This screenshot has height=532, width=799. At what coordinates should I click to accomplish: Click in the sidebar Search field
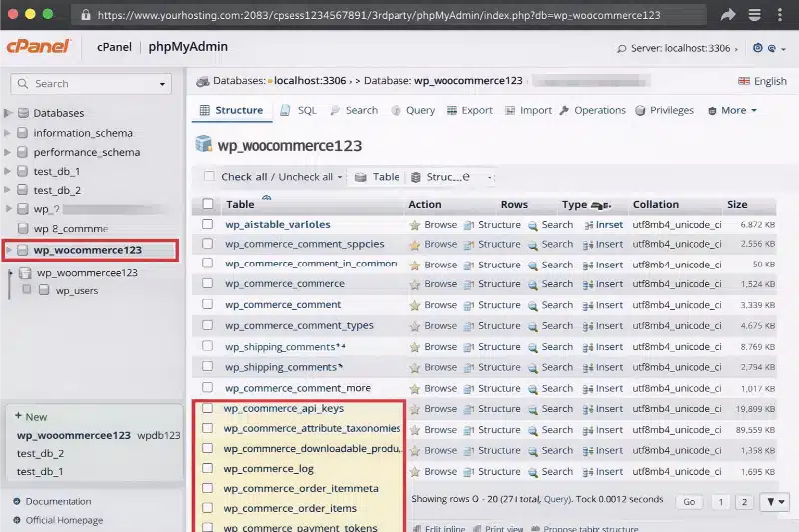pyautogui.click(x=91, y=84)
